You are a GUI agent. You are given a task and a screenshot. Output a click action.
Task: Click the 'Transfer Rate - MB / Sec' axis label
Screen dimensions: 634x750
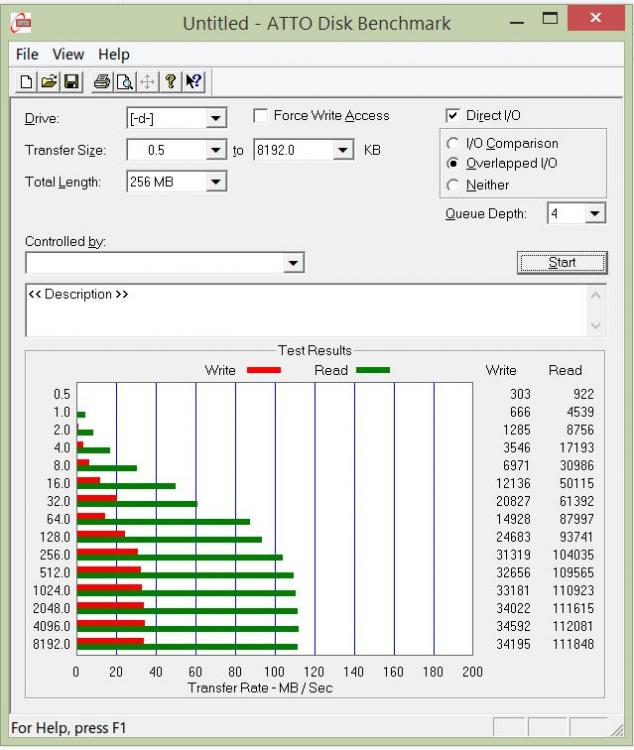260,688
